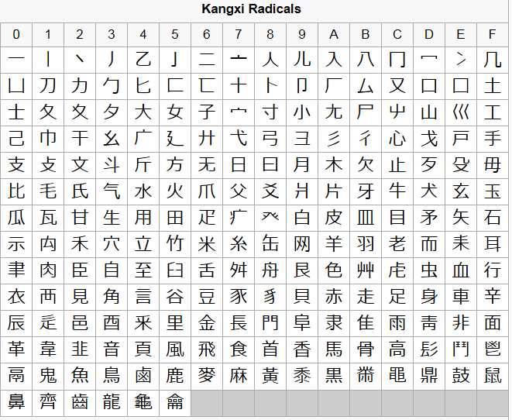Viewport: 512px width, 420px height.
Task: Pick the radical 月 cell
Action: [302, 165]
